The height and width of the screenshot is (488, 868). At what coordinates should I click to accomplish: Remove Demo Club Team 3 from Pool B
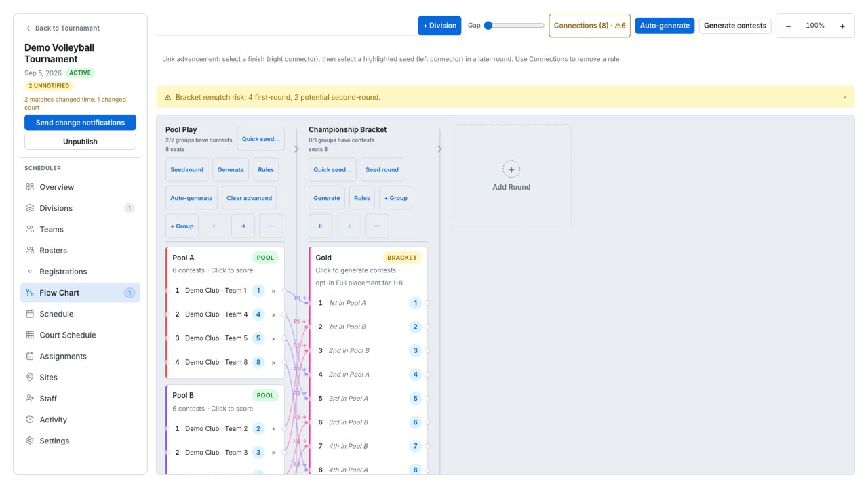[x=273, y=453]
